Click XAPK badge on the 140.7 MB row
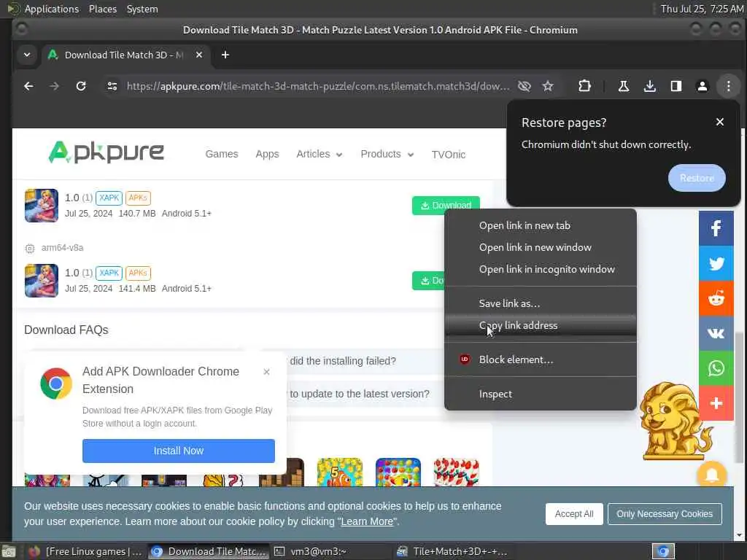This screenshot has width=747, height=560. (109, 198)
